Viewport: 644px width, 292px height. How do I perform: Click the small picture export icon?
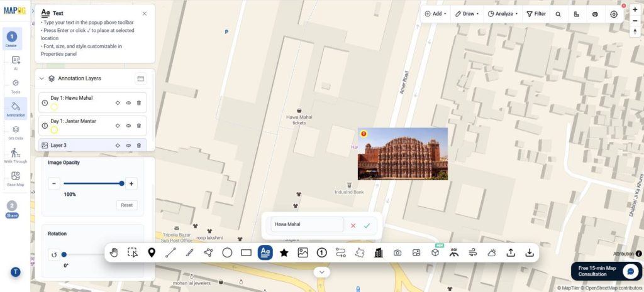(416, 252)
